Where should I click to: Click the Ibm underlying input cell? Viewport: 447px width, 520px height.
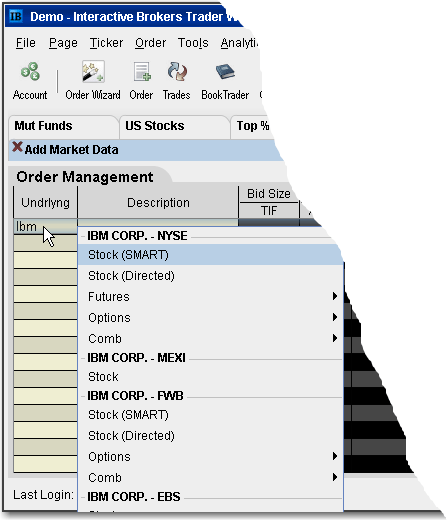(45, 227)
